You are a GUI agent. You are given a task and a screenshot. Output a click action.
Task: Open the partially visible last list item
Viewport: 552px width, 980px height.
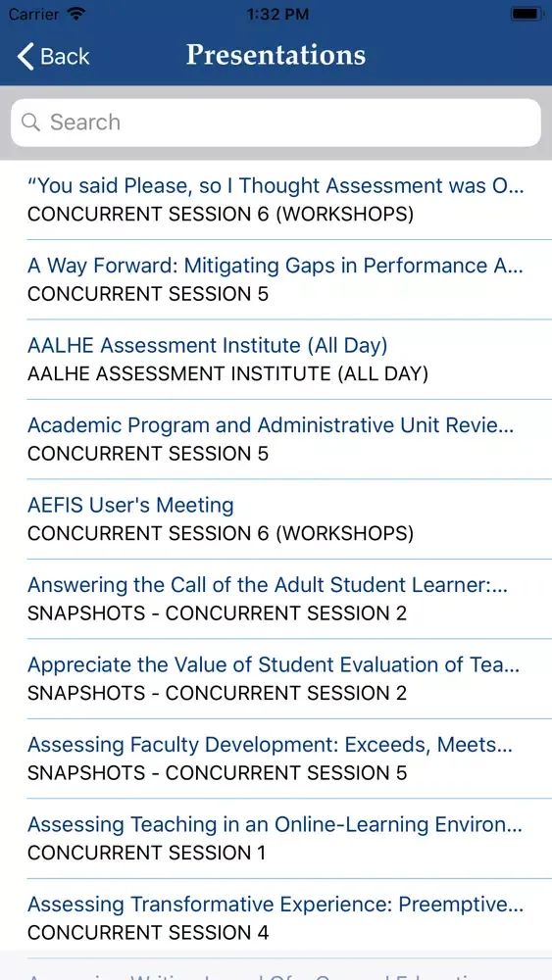point(276,969)
